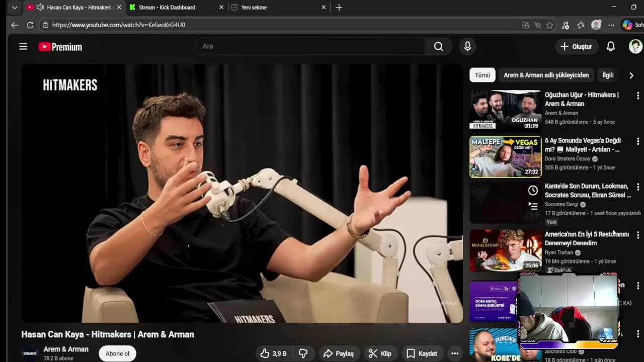
Task: Open the Maltepe Vegas video thumbnail
Action: 505,157
